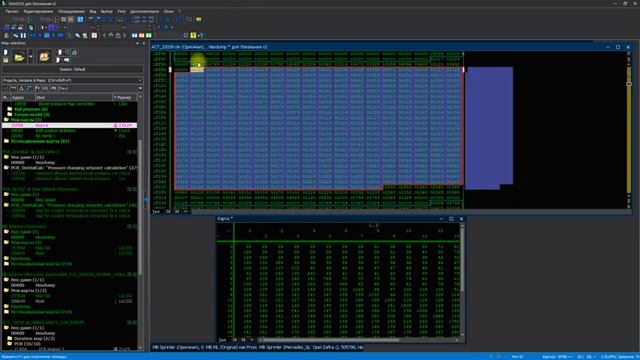Open the Редактирование menu

(x=38, y=11)
